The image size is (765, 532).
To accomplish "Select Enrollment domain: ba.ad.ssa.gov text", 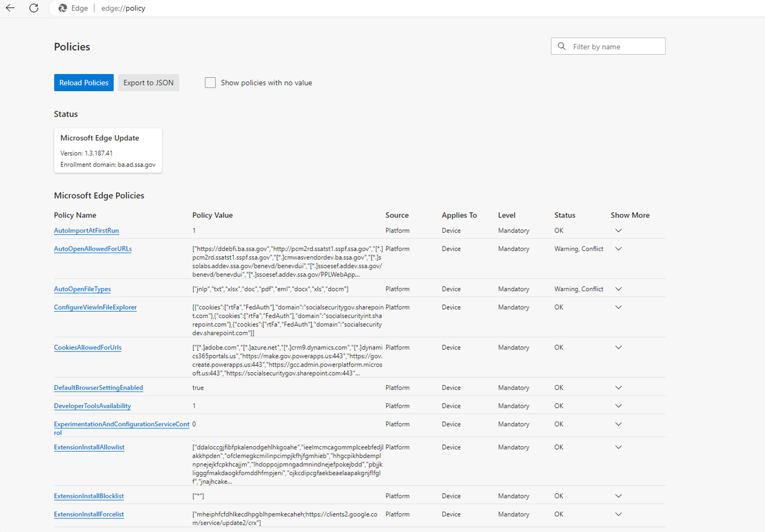I will 108,164.
